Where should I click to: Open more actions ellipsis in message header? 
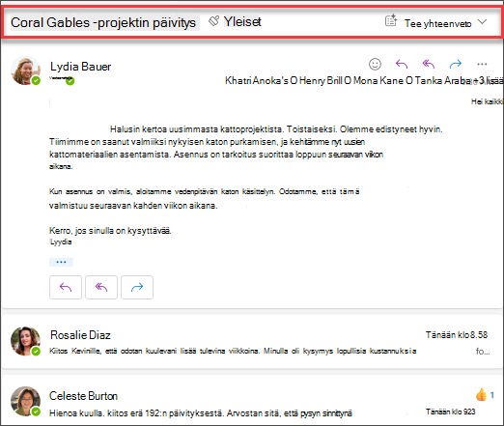pos(482,64)
